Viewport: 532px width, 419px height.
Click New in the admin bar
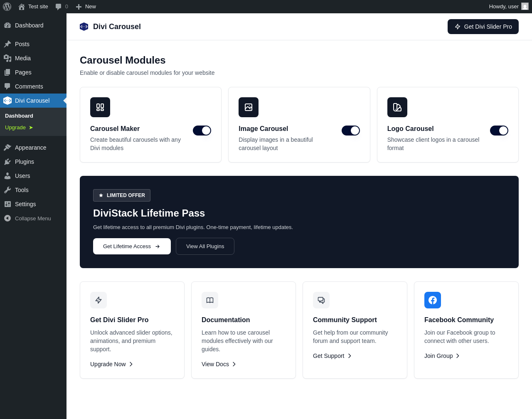(86, 7)
